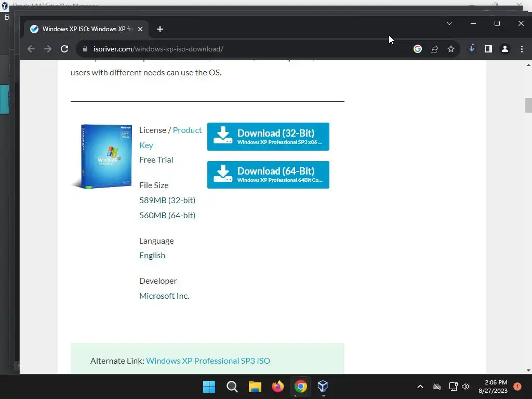Screen dimensions: 532x399
Task: Launch Firefox from taskbar
Action: tap(278, 387)
